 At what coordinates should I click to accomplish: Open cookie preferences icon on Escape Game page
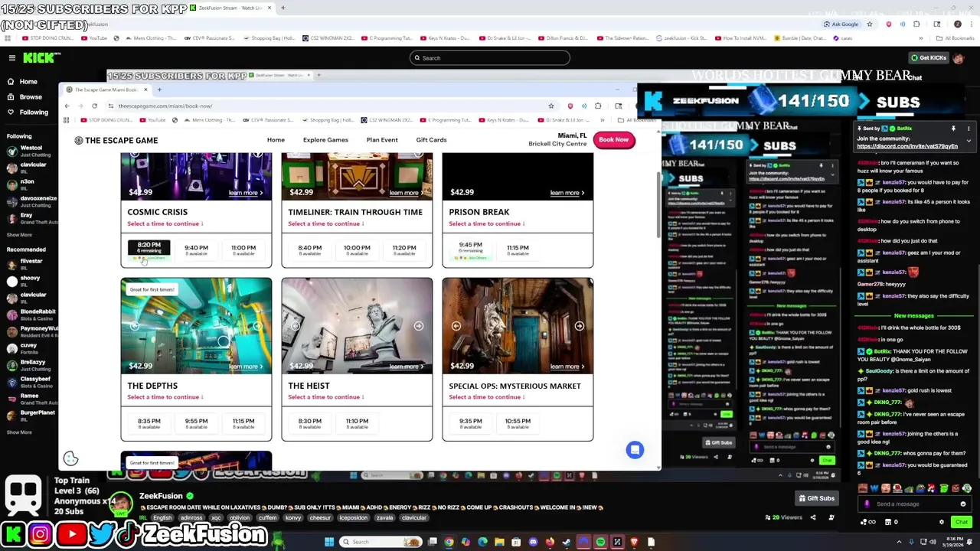70,459
